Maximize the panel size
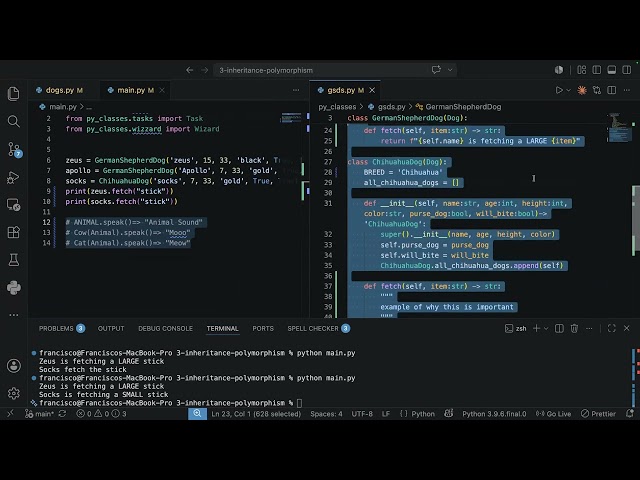The height and width of the screenshot is (480, 640). (x=611, y=329)
